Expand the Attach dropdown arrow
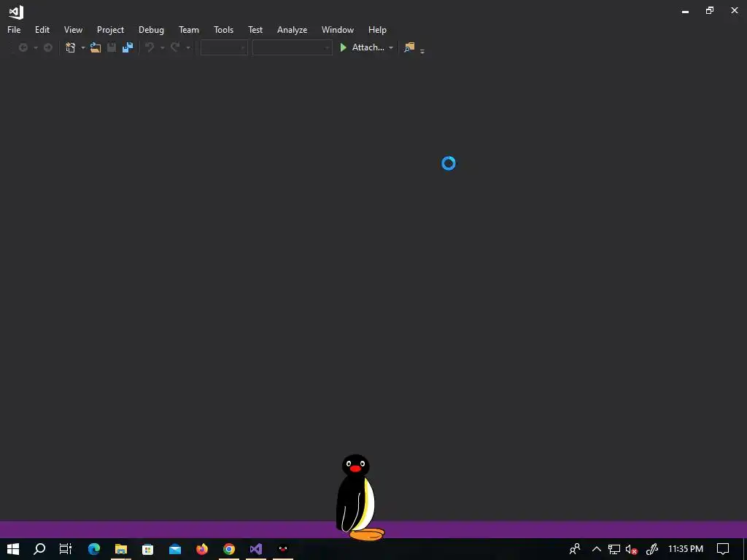Screen dimensions: 747x560 [x=391, y=47]
